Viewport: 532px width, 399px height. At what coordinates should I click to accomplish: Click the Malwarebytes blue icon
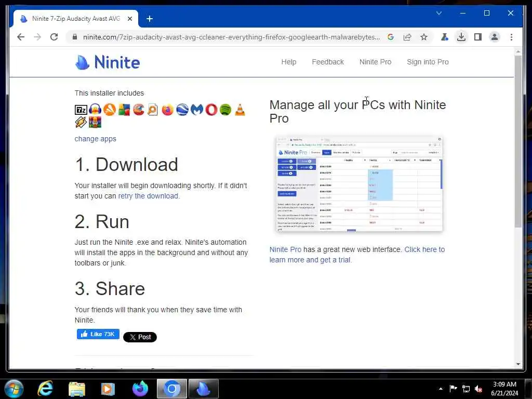pyautogui.click(x=197, y=110)
